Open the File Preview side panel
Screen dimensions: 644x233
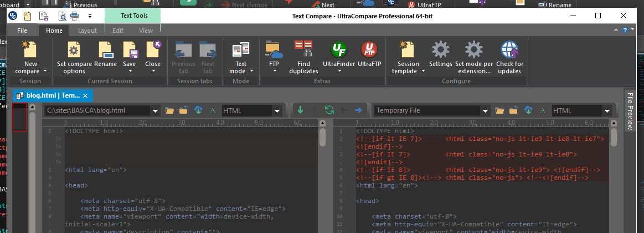tap(629, 110)
